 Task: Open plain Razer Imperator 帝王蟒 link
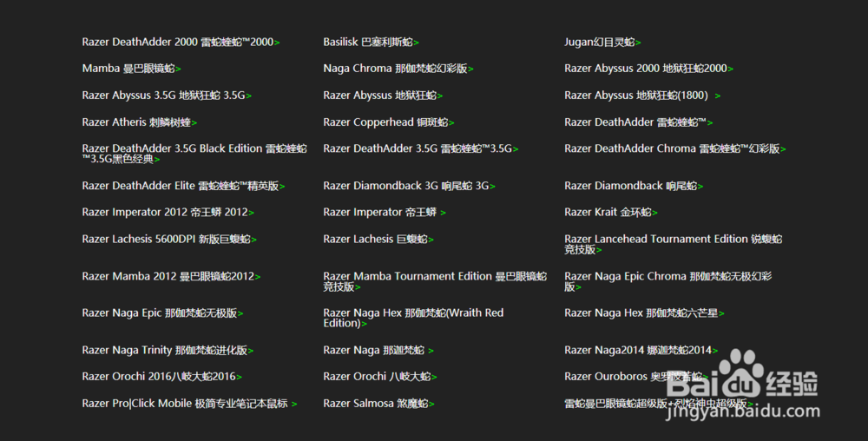click(x=385, y=212)
